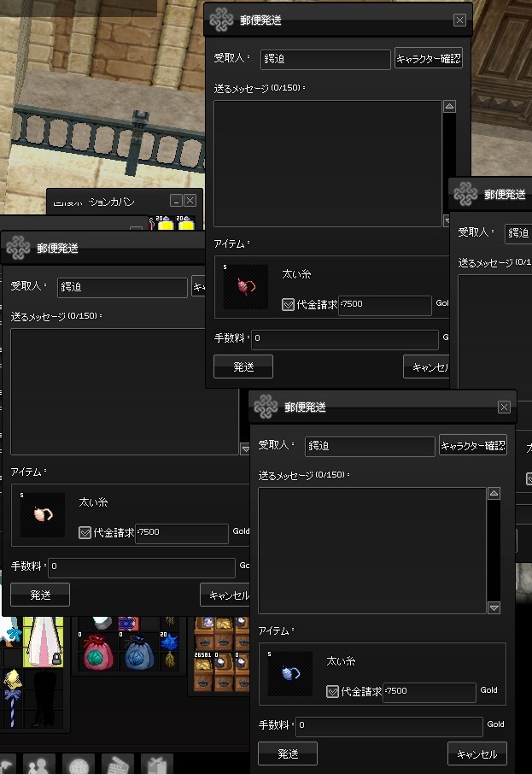Open the friends icon in bottom bar
The width and height of the screenshot is (532, 774).
pos(39,764)
